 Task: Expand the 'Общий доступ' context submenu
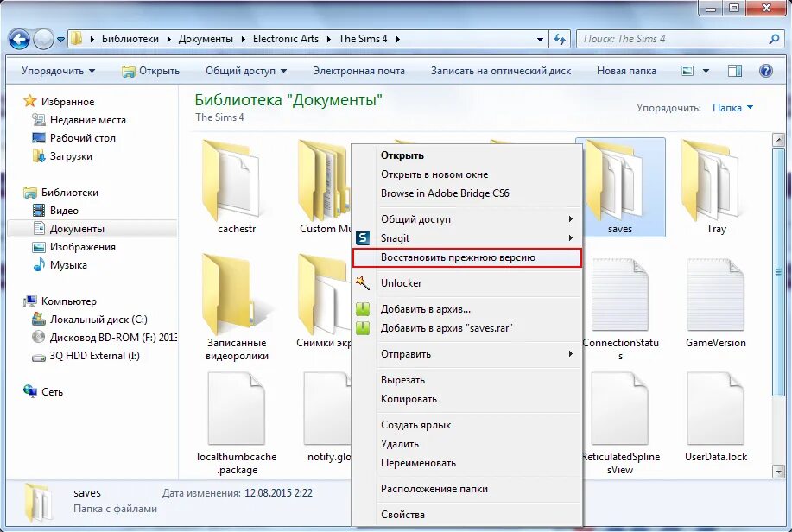[467, 219]
